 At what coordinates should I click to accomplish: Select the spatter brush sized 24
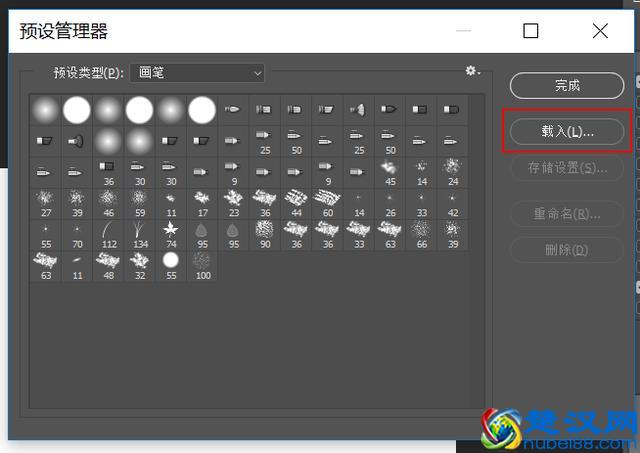tap(452, 171)
